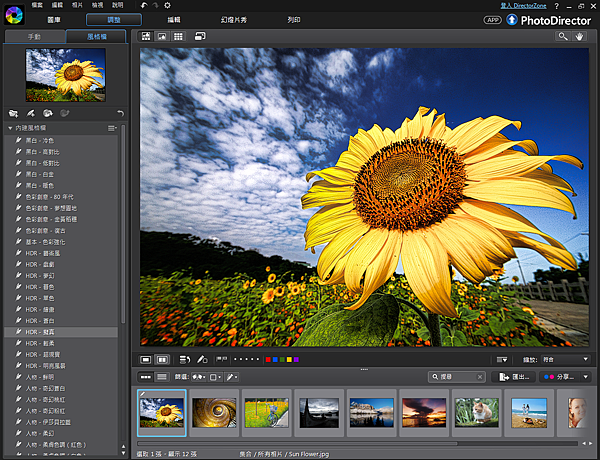
Task: Switch the browser panel to list view
Action: pos(161,377)
